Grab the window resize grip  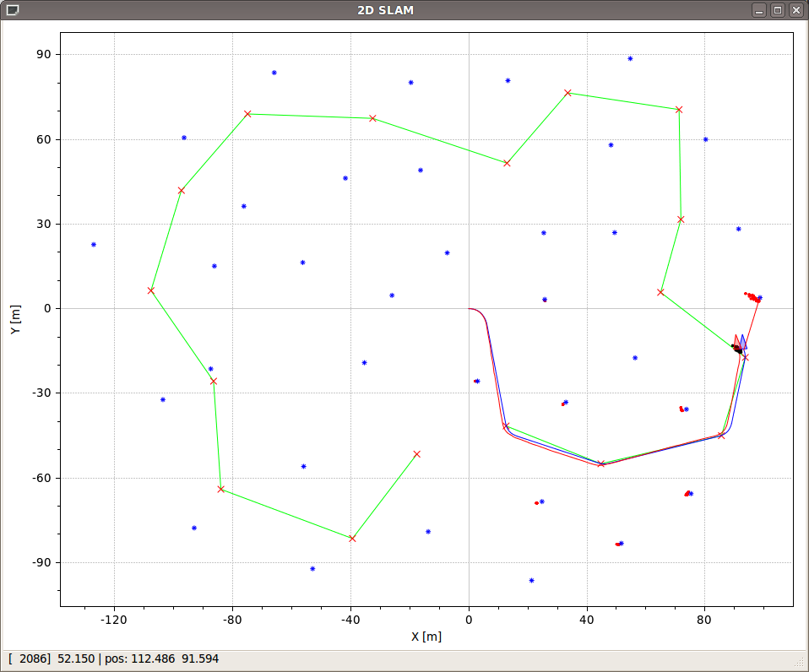801,664
